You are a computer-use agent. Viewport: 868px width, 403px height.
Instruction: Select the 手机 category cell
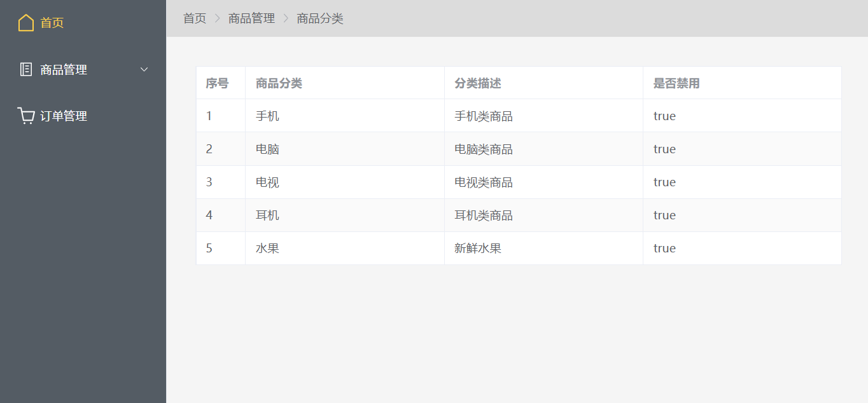coord(345,116)
